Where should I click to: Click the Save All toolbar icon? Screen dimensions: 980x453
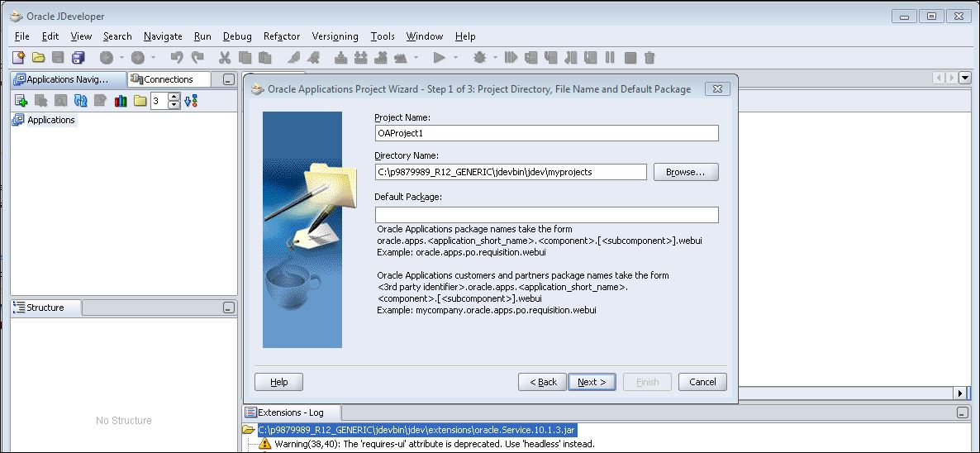coord(78,58)
